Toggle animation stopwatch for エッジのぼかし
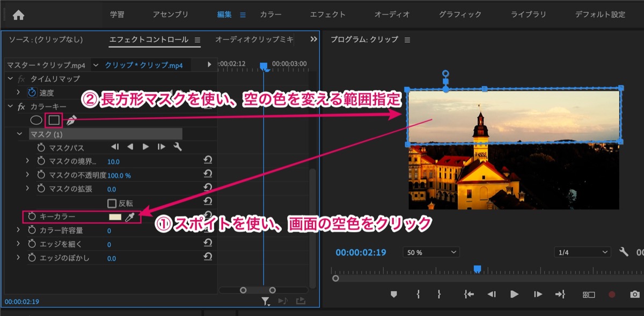Image resolution: width=644 pixels, height=316 pixels. point(32,258)
